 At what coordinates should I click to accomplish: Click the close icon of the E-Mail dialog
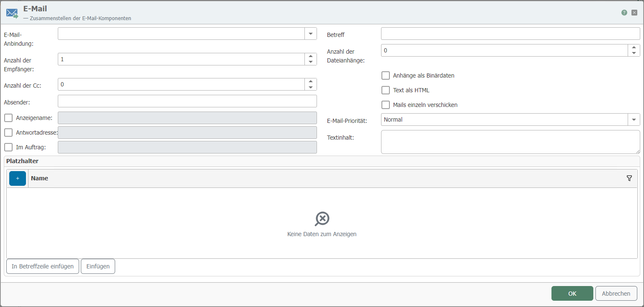click(x=634, y=13)
